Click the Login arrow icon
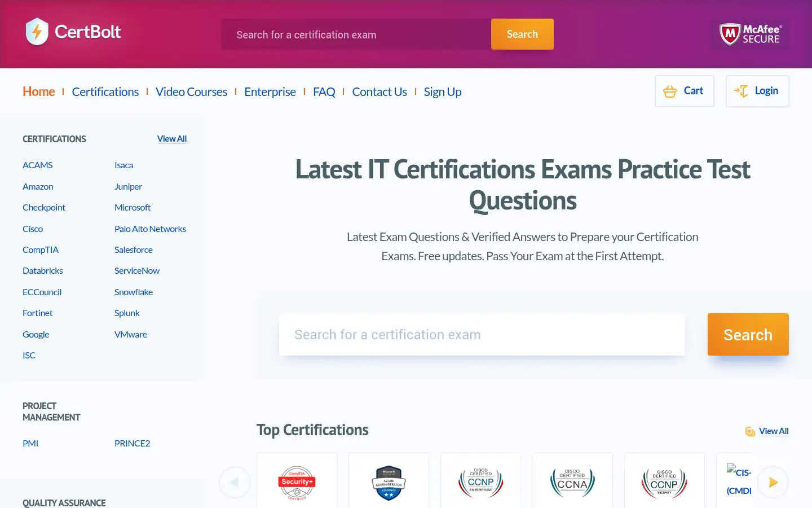 [741, 91]
